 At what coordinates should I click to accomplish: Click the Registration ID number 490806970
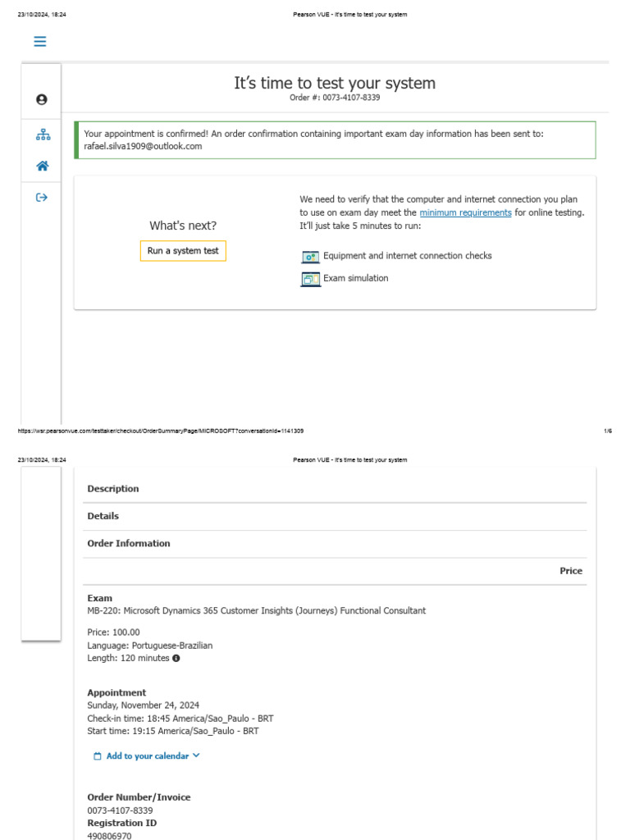[109, 836]
